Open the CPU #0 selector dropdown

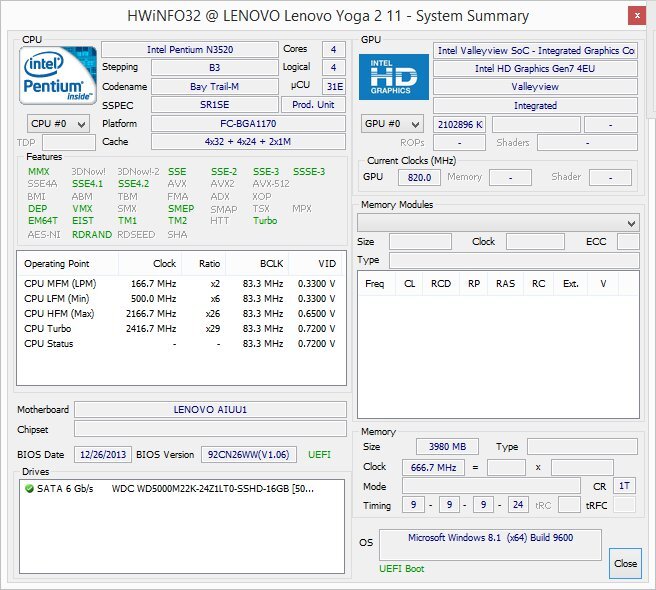[58, 124]
